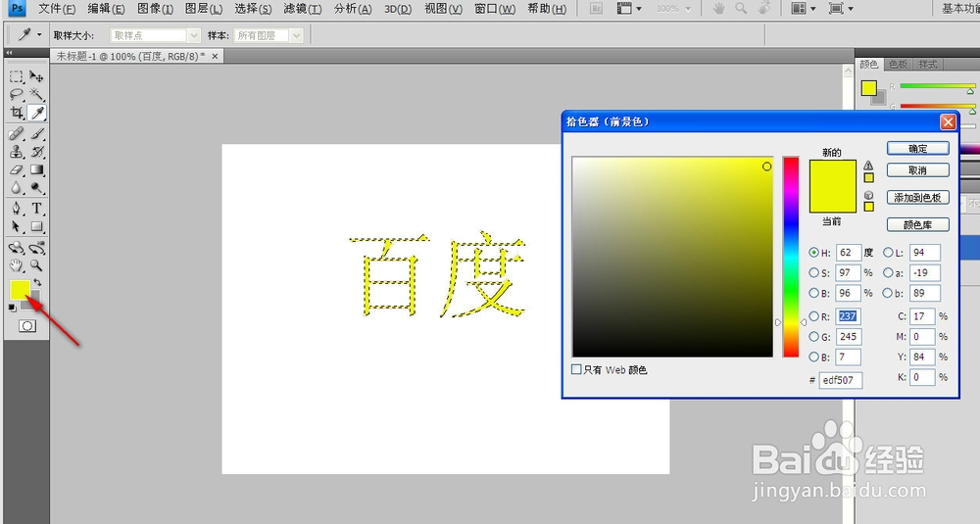Screen dimensions: 980x524
Task: Select the S saturation radio button
Action: pos(813,273)
